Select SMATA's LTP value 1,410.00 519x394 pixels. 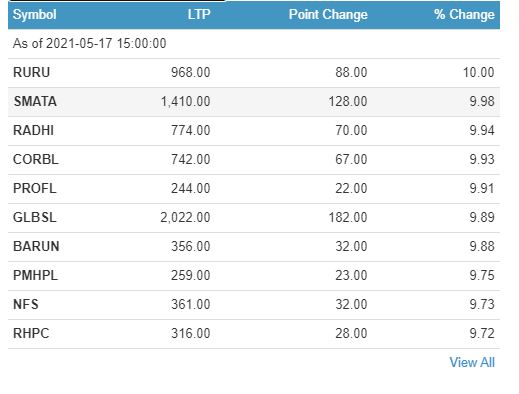(x=186, y=101)
